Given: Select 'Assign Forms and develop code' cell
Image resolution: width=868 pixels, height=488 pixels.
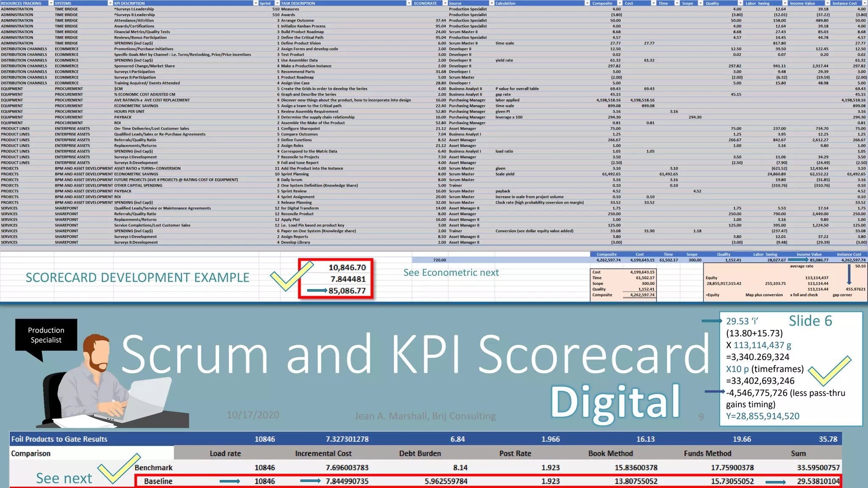Looking at the screenshot, I should coord(309,49).
